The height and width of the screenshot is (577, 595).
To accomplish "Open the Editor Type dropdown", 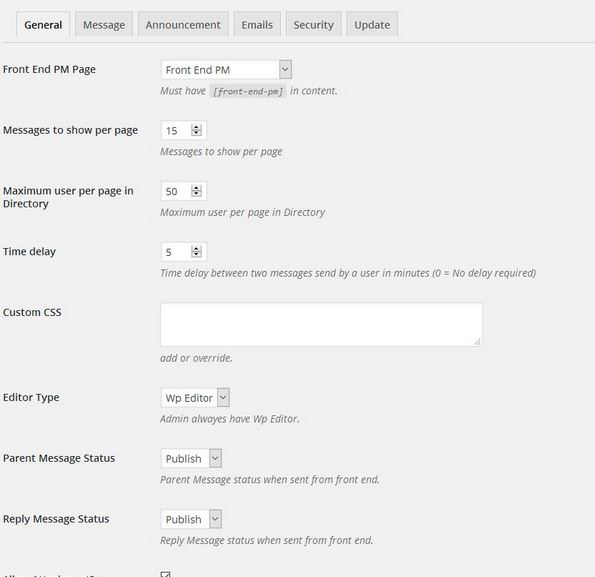I will click(195, 398).
